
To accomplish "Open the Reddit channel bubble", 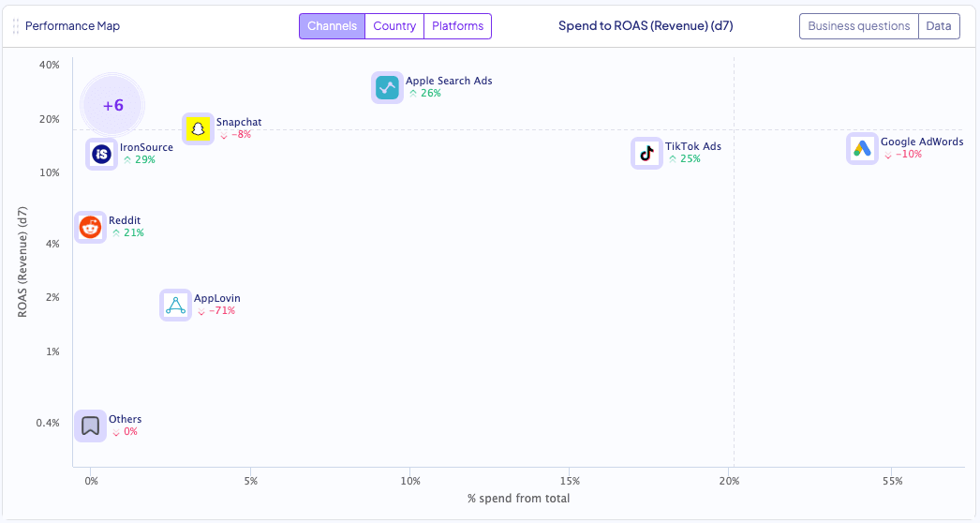I will (90, 227).
